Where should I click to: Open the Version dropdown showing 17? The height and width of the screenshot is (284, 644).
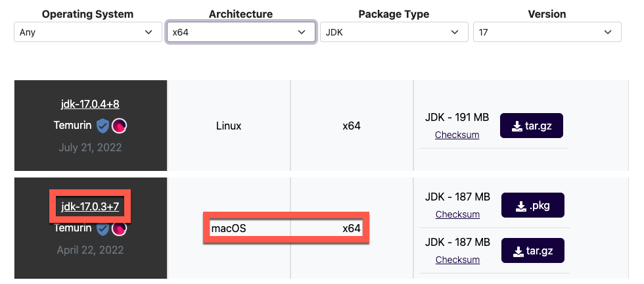click(547, 32)
